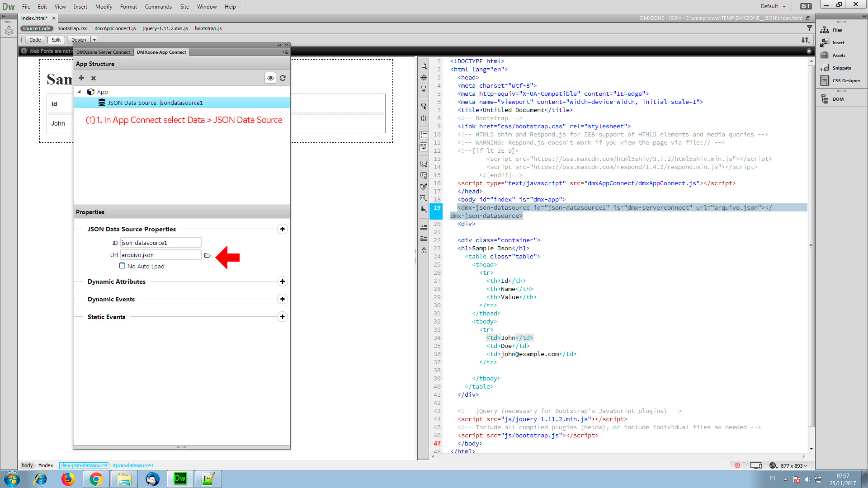Click the Source Code button
Image resolution: width=868 pixels, height=488 pixels.
click(37, 28)
